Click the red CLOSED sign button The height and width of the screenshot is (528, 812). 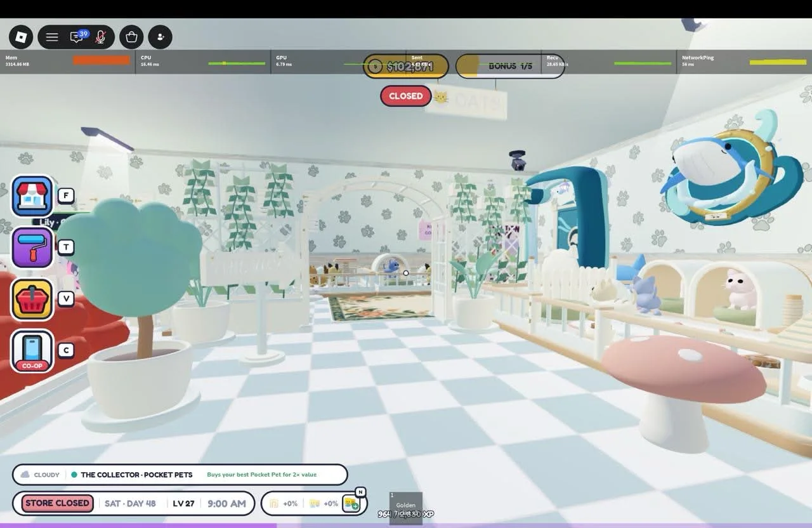(406, 96)
